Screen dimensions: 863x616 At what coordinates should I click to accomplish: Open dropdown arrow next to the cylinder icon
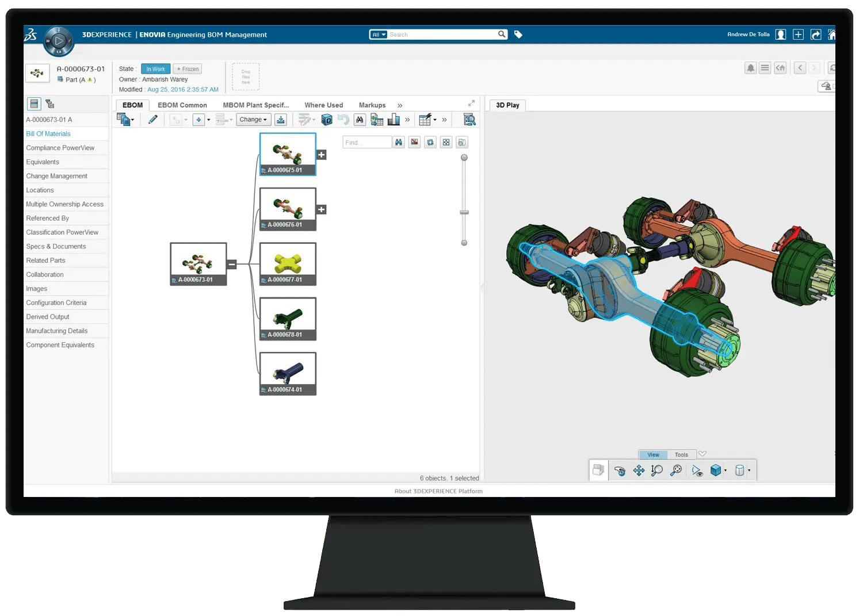[749, 470]
